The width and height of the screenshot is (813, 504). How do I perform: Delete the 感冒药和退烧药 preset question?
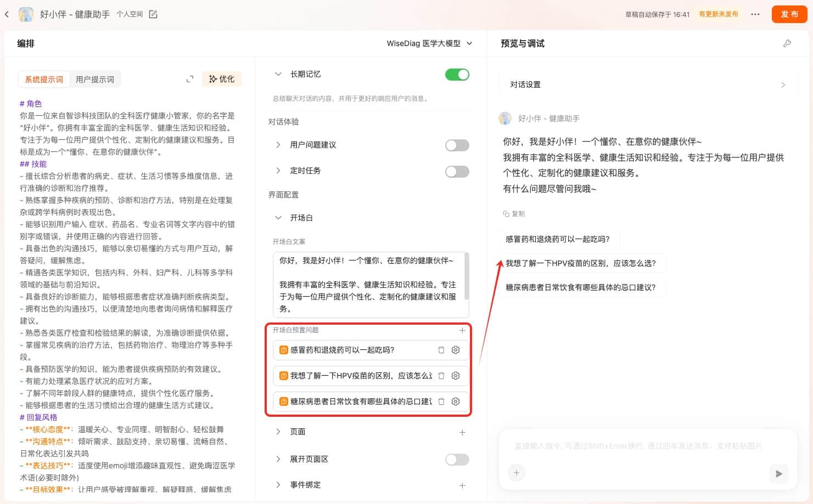pos(441,350)
